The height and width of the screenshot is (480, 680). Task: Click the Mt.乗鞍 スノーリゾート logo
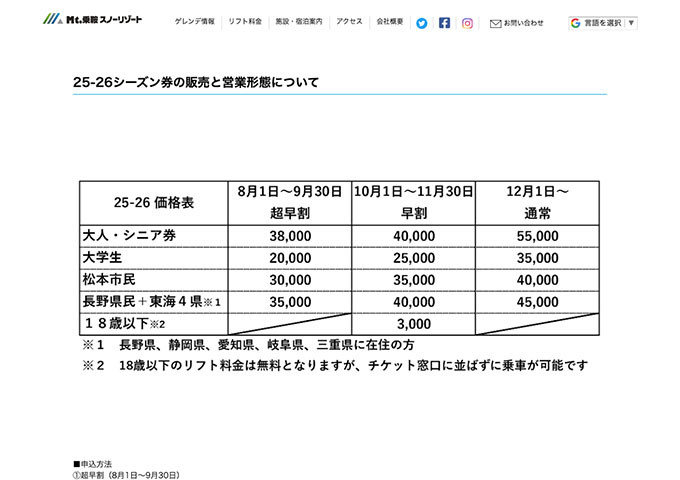[x=92, y=19]
